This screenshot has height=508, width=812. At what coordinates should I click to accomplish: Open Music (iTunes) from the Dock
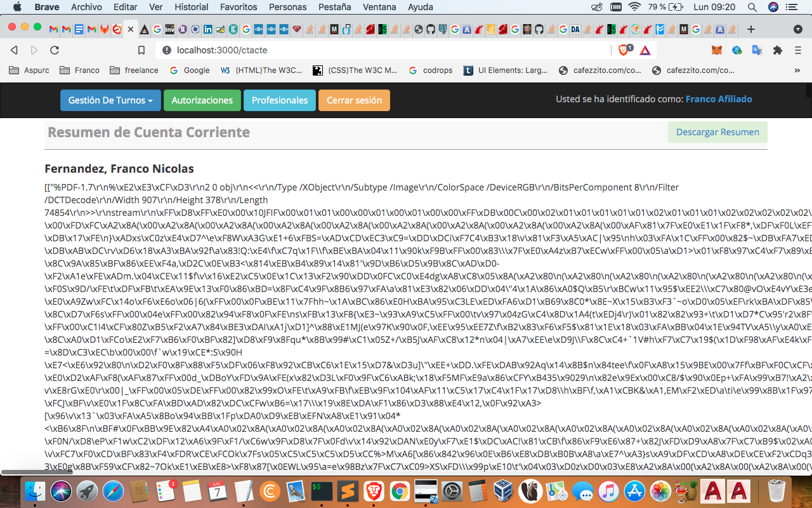click(x=608, y=491)
